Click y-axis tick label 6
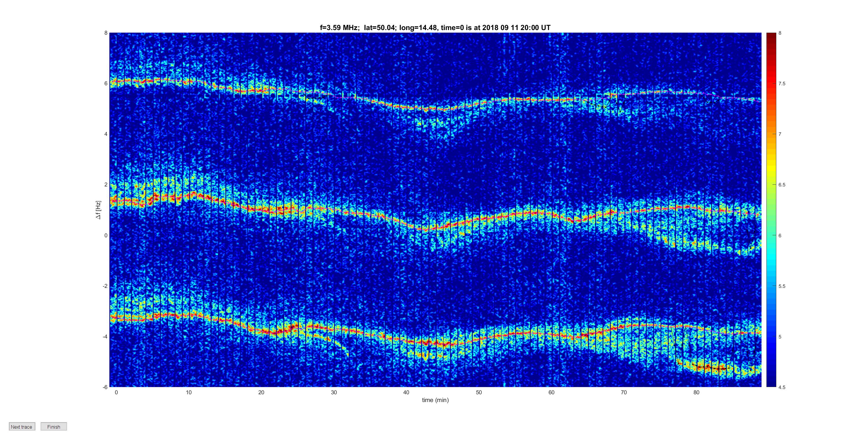Screen dimensions: 868x435 [x=106, y=84]
